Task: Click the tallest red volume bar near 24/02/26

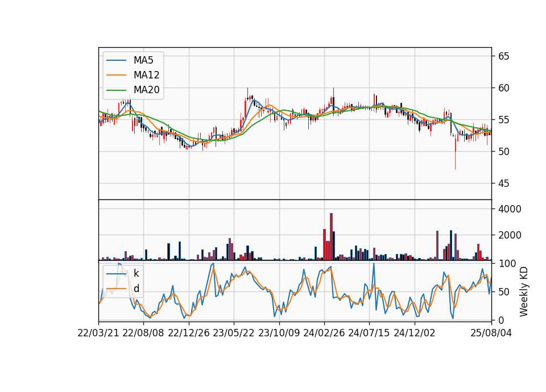Action: pos(331,236)
